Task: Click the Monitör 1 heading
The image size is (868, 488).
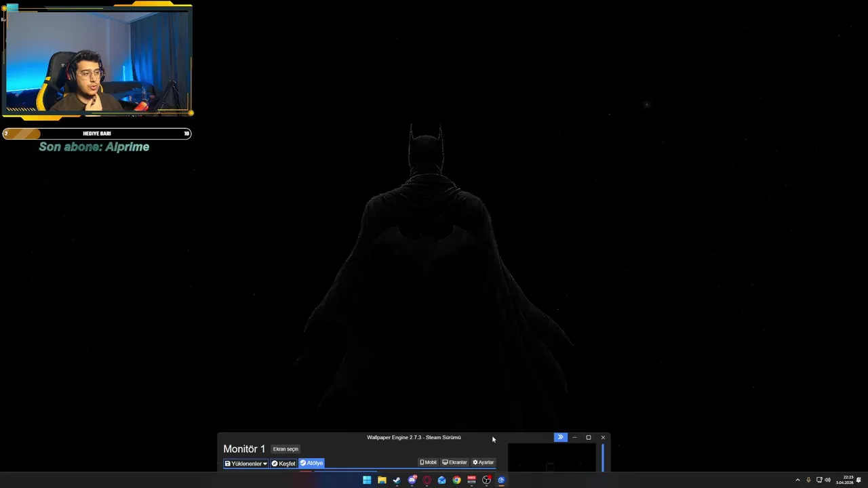Action: tap(244, 449)
